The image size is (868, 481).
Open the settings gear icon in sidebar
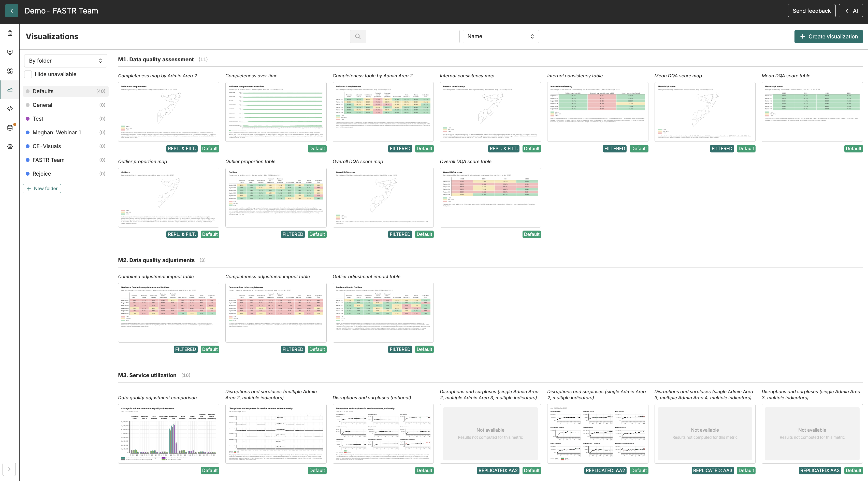click(x=10, y=147)
